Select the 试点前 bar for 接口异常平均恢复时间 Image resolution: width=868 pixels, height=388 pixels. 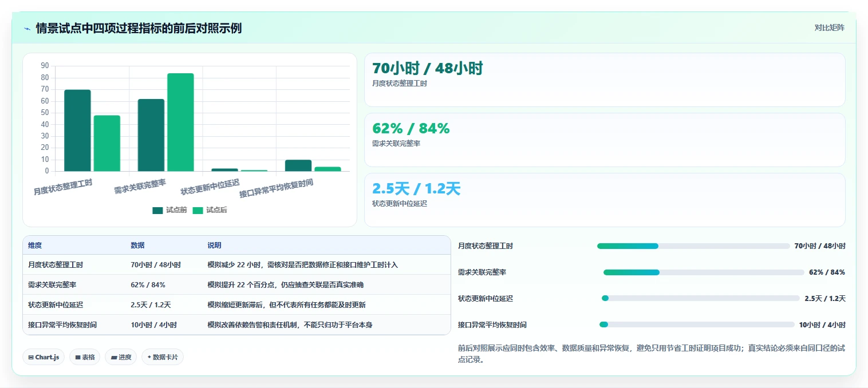(298, 165)
